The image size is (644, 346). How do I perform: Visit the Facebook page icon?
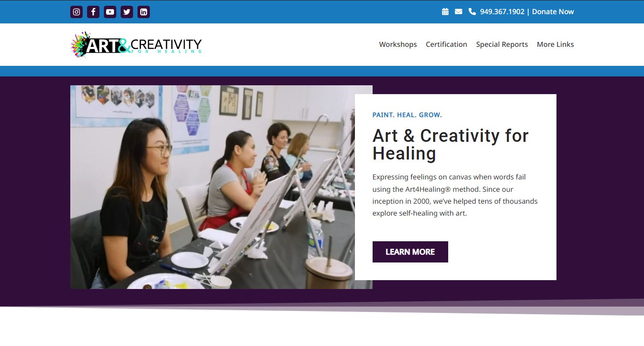point(93,12)
